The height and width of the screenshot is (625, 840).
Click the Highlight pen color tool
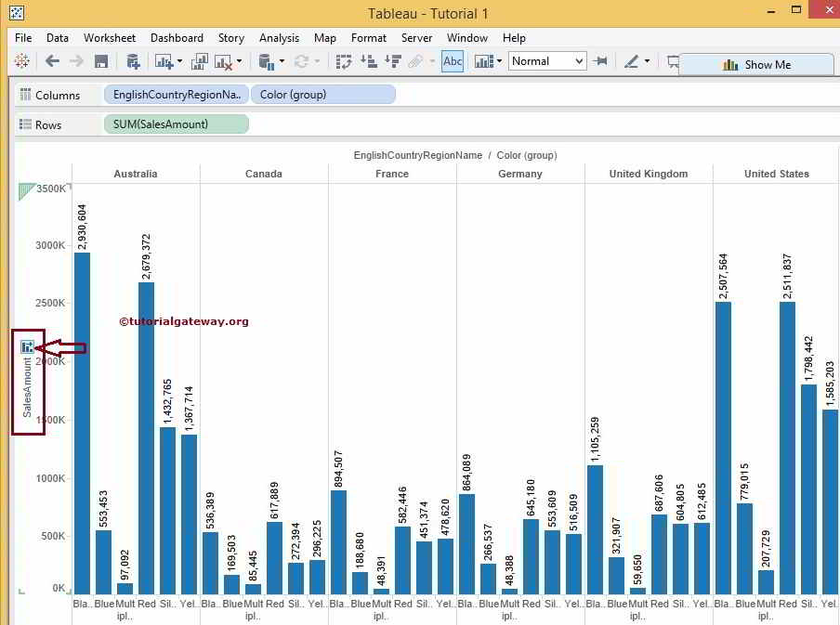pos(632,61)
